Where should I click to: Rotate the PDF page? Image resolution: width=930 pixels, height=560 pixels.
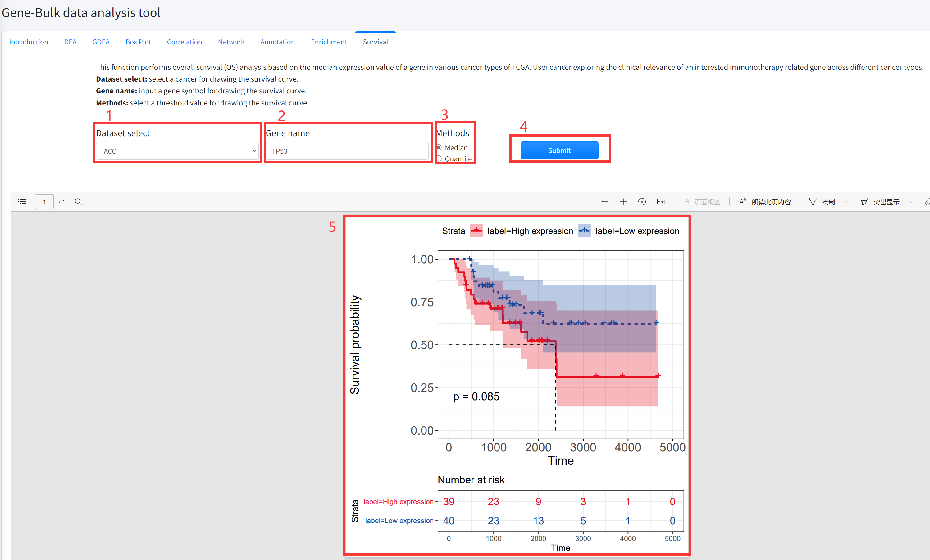click(642, 202)
